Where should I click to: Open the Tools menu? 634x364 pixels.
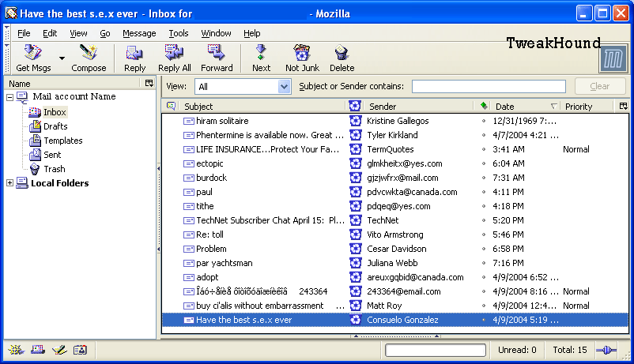[179, 33]
